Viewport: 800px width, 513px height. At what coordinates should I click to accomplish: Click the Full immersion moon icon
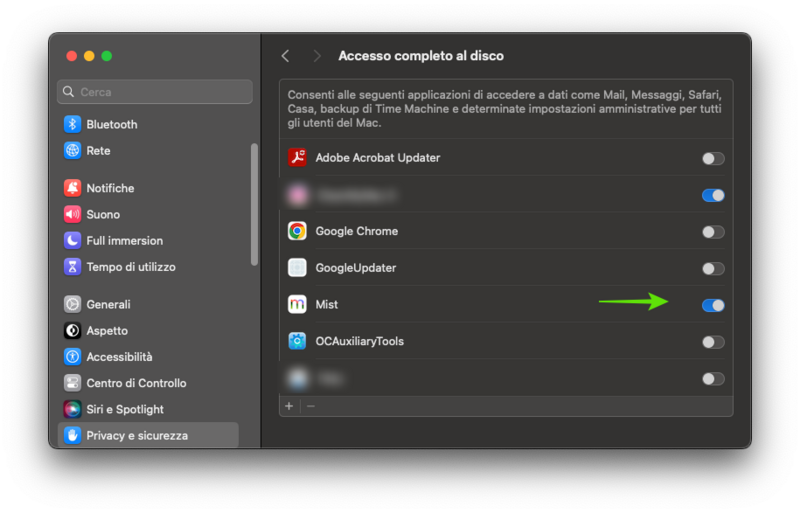72,240
